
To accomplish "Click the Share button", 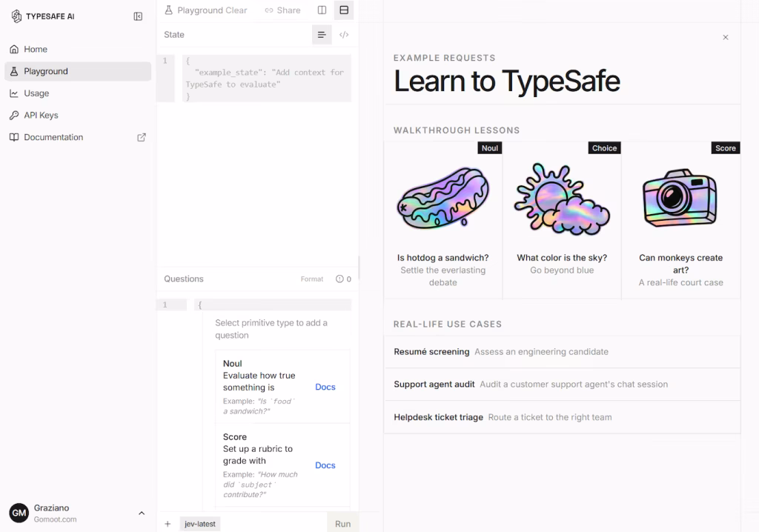I will pyautogui.click(x=282, y=10).
